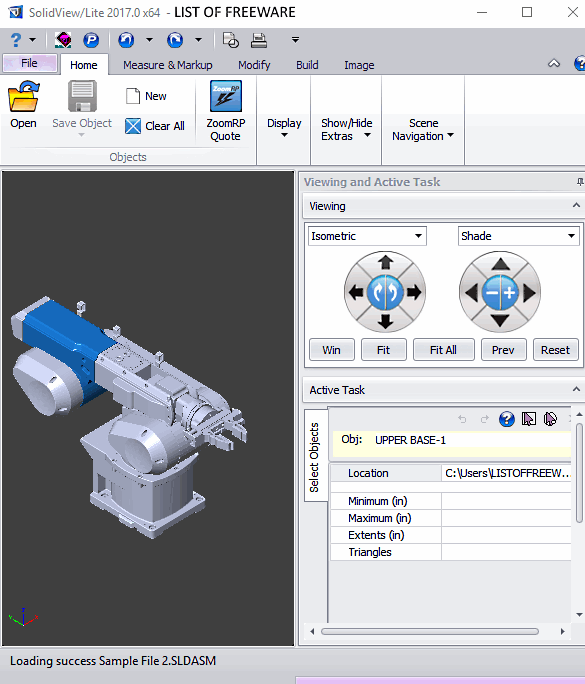Click the horizontal scrollbar in Active Task

(x=430, y=631)
